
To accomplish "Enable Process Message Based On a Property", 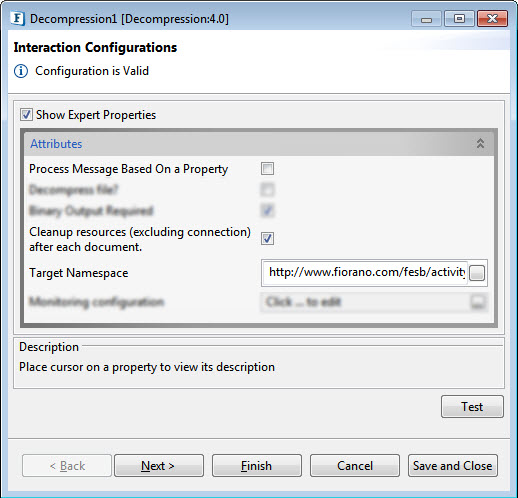I will [267, 169].
